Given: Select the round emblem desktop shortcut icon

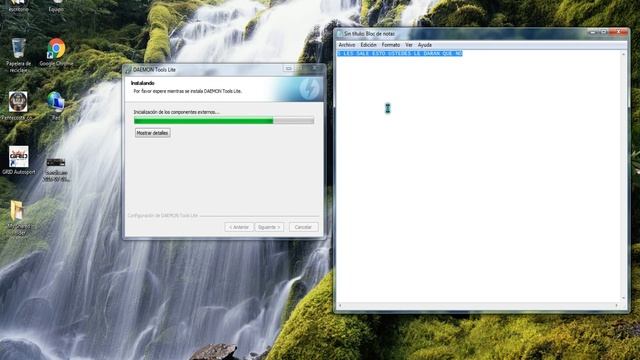Looking at the screenshot, I should [18, 102].
